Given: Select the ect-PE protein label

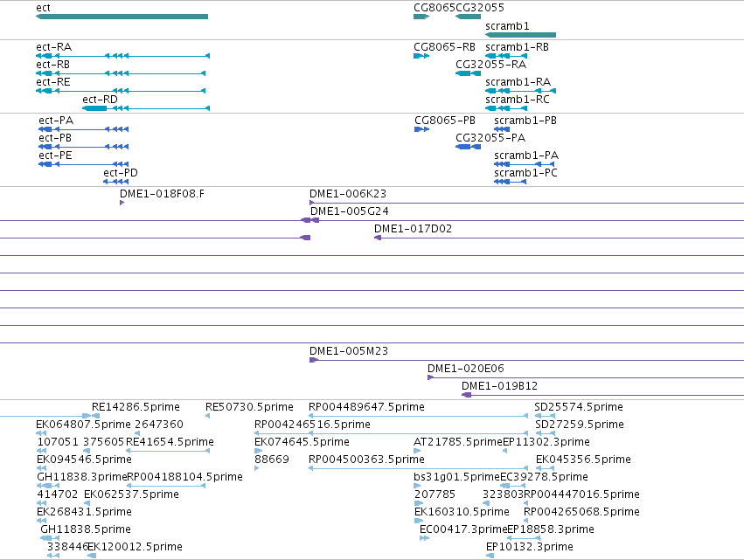Looking at the screenshot, I should [55, 156].
